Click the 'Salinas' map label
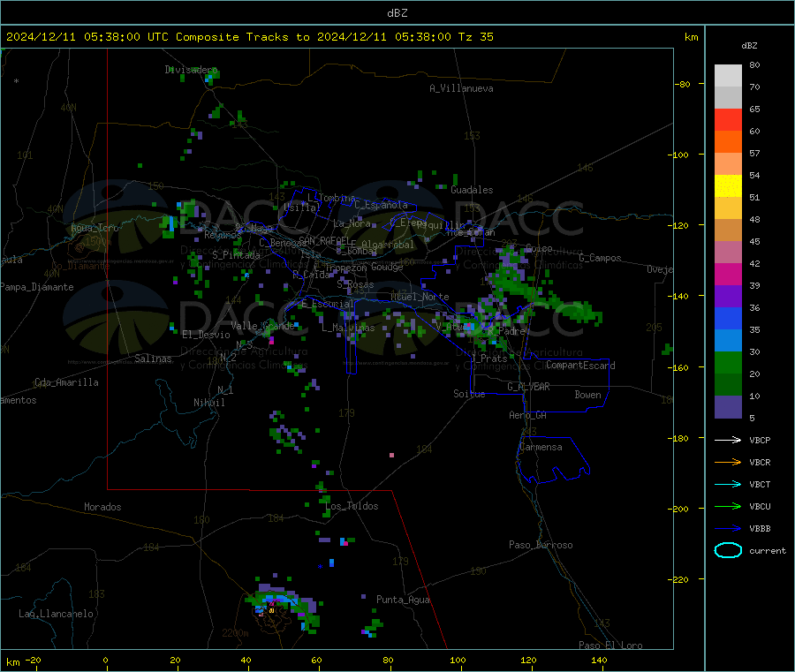 point(153,359)
